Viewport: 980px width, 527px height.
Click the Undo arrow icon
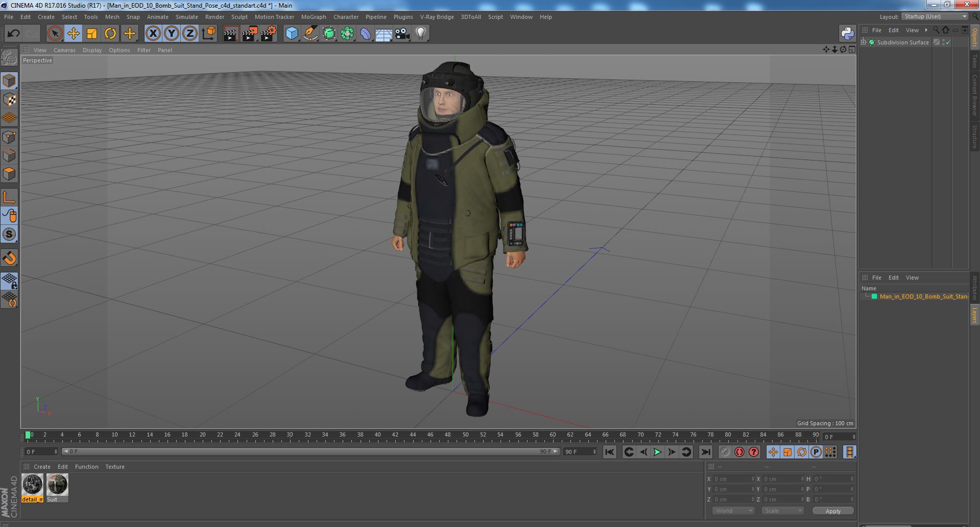coord(13,34)
